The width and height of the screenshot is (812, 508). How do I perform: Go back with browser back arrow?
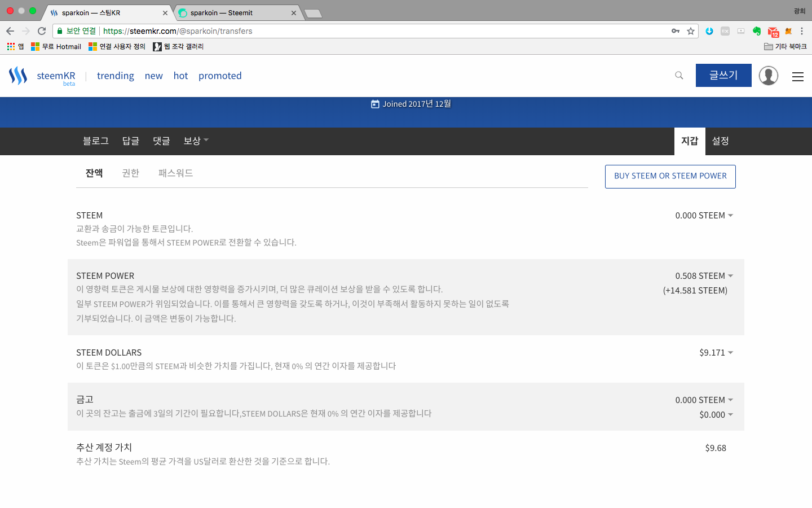click(x=10, y=31)
